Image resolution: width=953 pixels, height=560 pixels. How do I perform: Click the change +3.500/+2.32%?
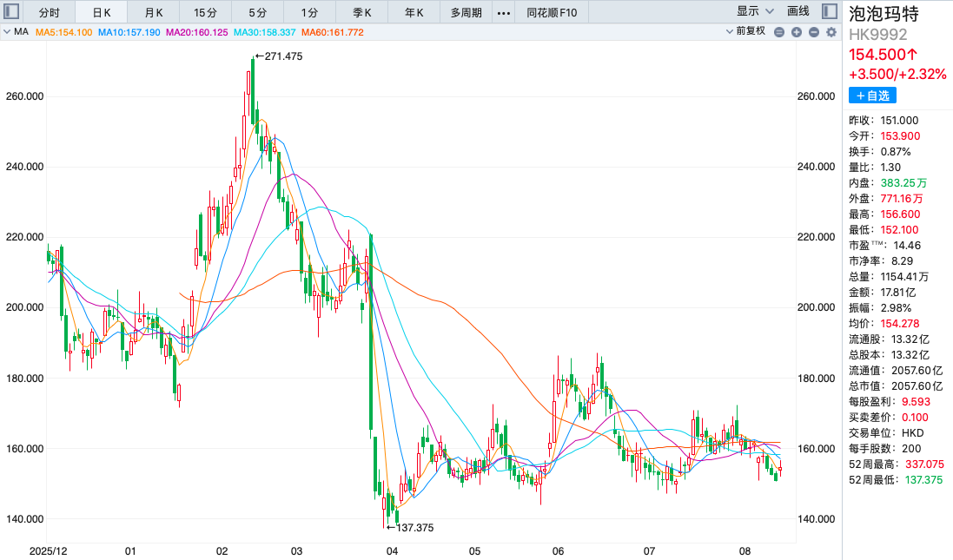[897, 74]
